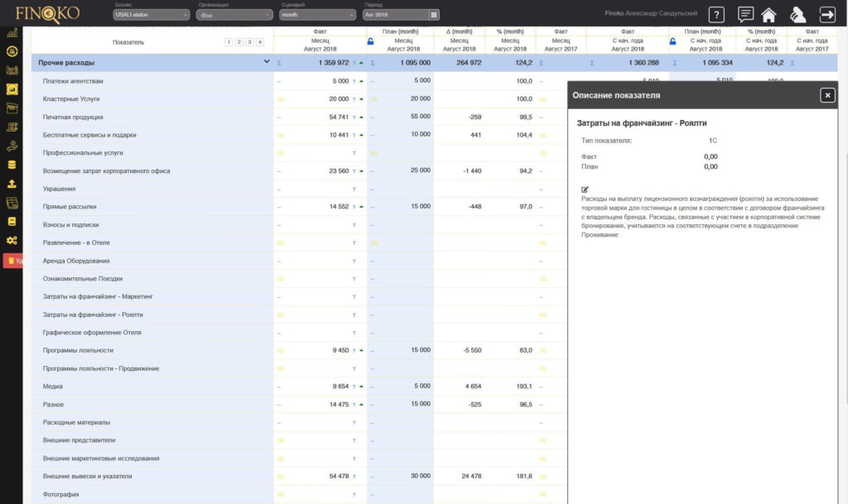Click the logout arrow icon
The width and height of the screenshot is (848, 504).
[827, 15]
